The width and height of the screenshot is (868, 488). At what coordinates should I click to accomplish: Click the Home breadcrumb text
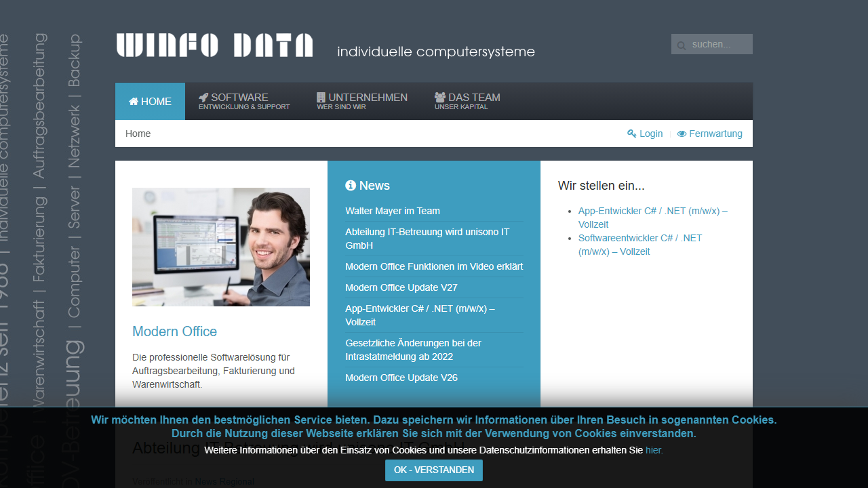coord(138,134)
